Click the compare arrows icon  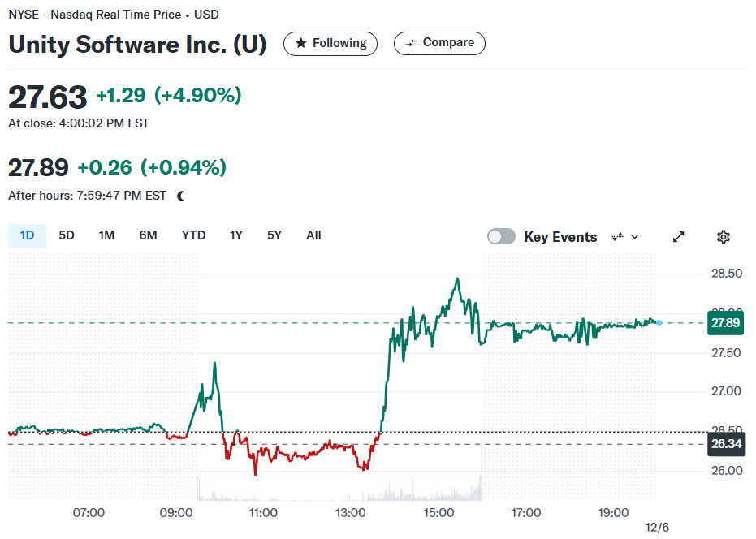pos(411,43)
